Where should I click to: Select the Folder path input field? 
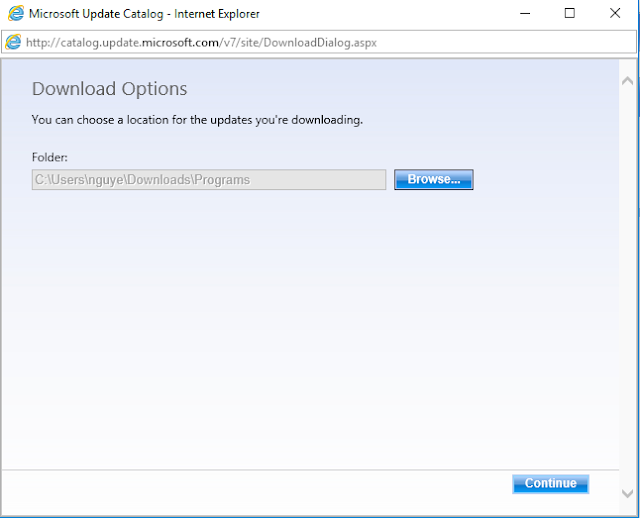coord(209,180)
